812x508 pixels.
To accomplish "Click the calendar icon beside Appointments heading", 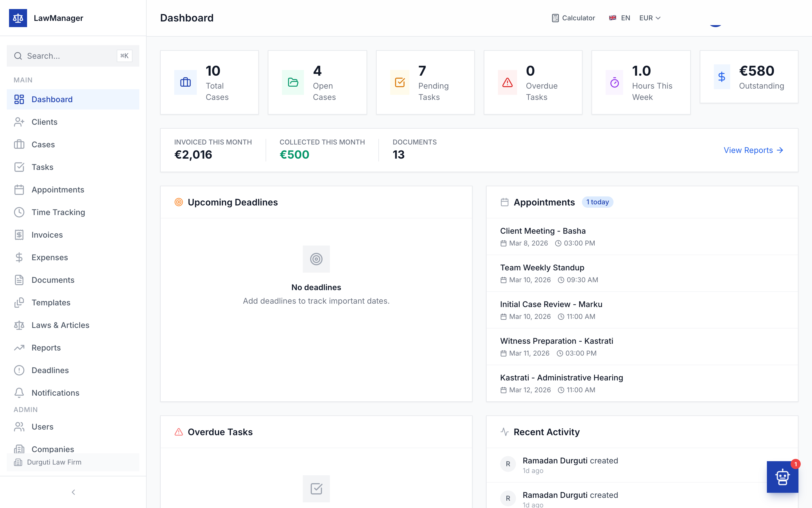I will coord(504,202).
